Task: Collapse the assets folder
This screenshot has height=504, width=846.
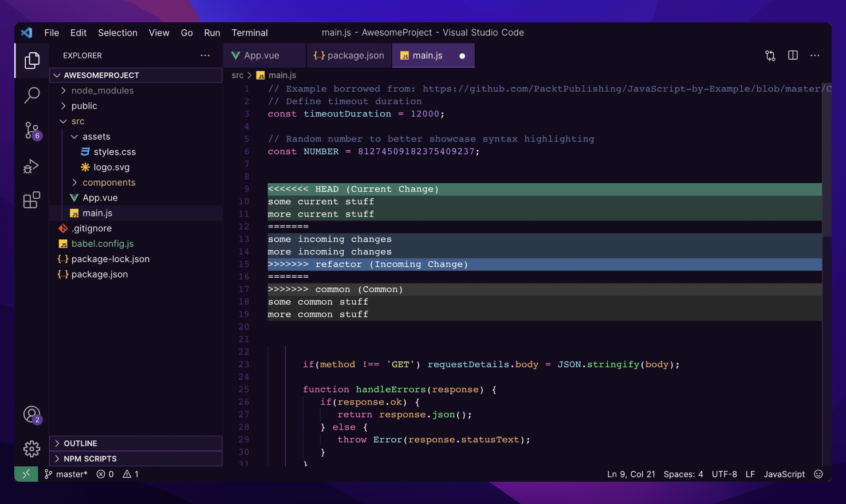Action: (x=136, y=136)
